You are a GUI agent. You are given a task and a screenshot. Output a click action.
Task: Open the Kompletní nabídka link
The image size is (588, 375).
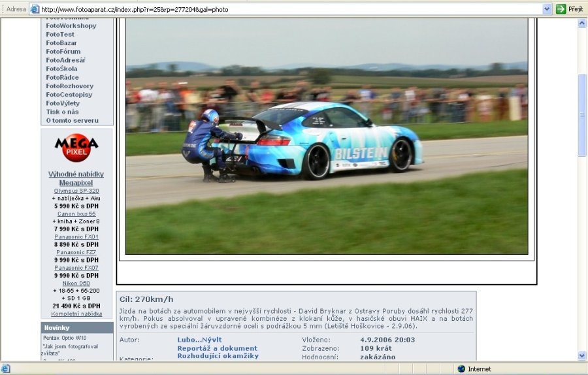pyautogui.click(x=76, y=314)
